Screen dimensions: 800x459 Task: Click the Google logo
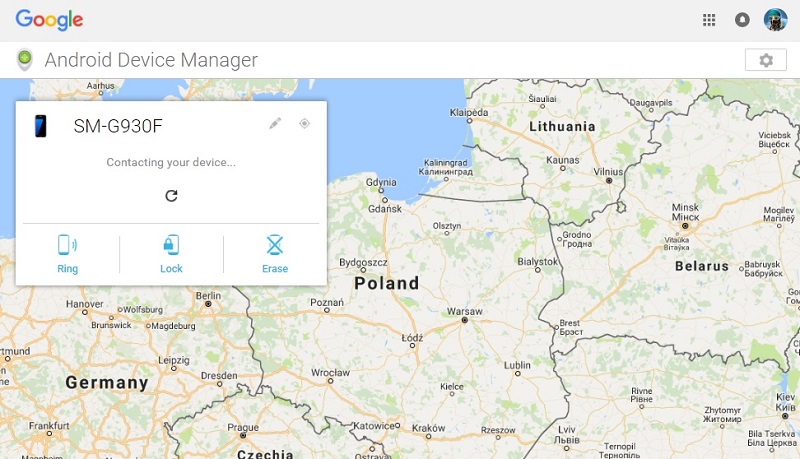[x=49, y=20]
